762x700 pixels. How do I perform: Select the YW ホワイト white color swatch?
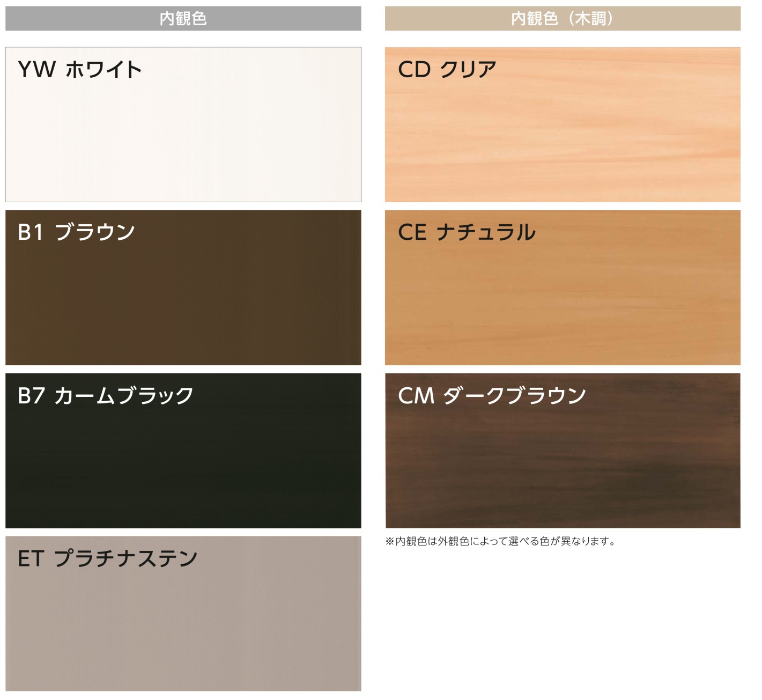click(x=183, y=134)
